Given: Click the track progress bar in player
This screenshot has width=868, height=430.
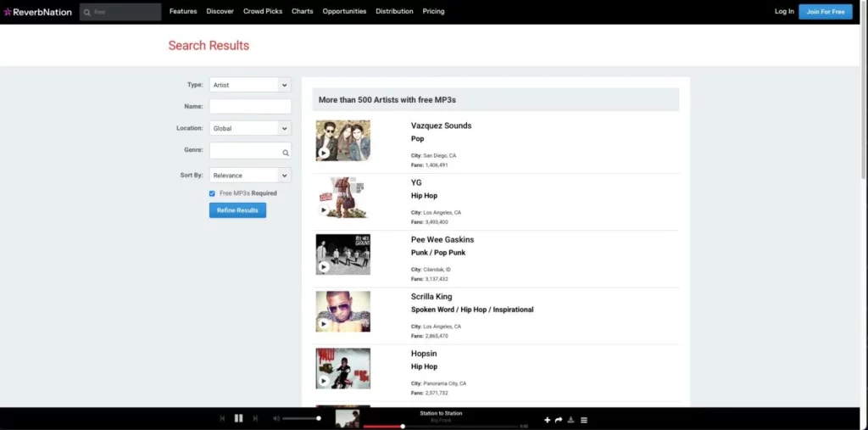Looking at the screenshot, I should 441,426.
